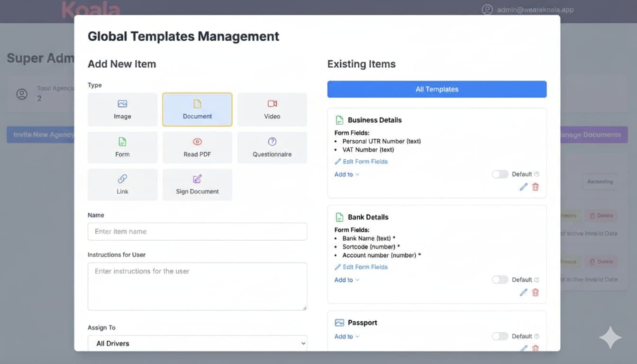Select the Sign Document type
The height and width of the screenshot is (364, 637).
(x=197, y=185)
